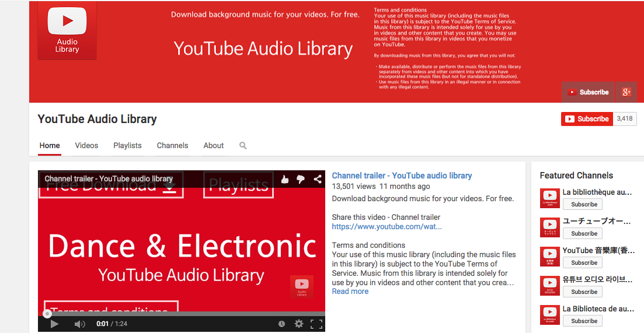Screen dimensions: 644x333
Task: Open video player settings gear
Action: pos(298,324)
